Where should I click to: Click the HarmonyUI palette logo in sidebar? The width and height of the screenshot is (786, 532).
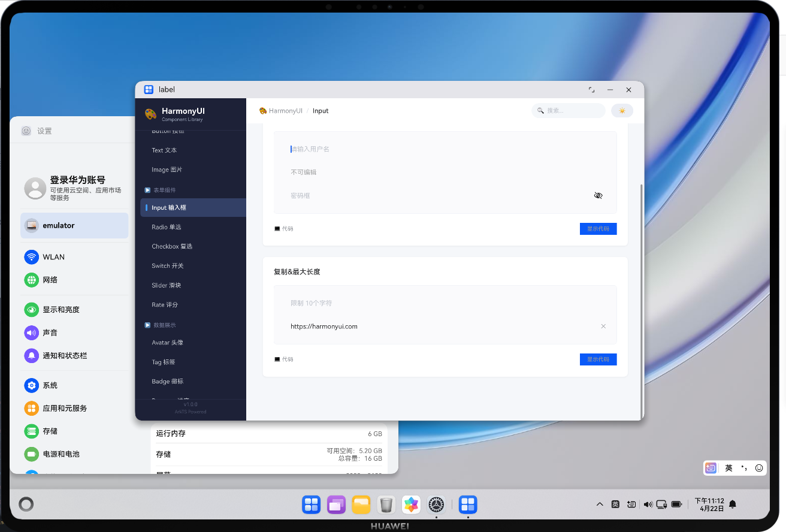point(150,114)
